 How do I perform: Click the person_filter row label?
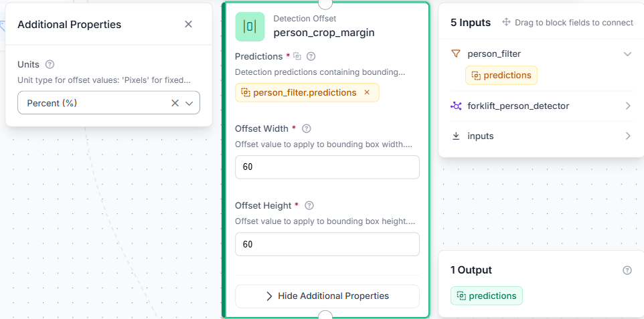point(494,54)
